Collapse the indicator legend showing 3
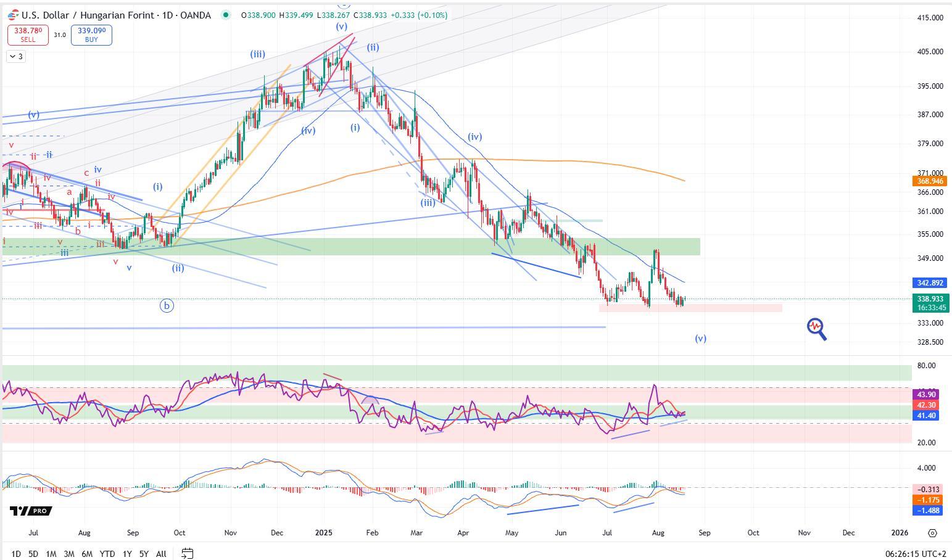Screen dimensions: 952x560 pos(16,57)
